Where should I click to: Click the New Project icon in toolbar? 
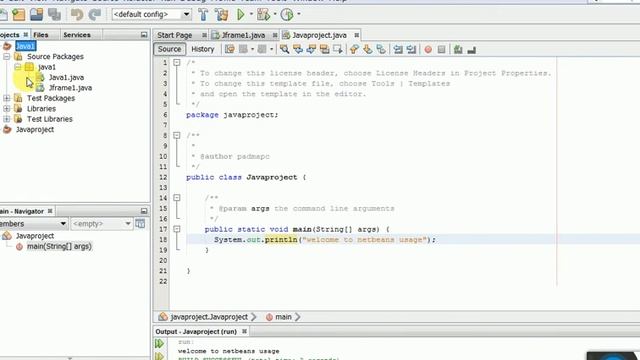click(18, 15)
